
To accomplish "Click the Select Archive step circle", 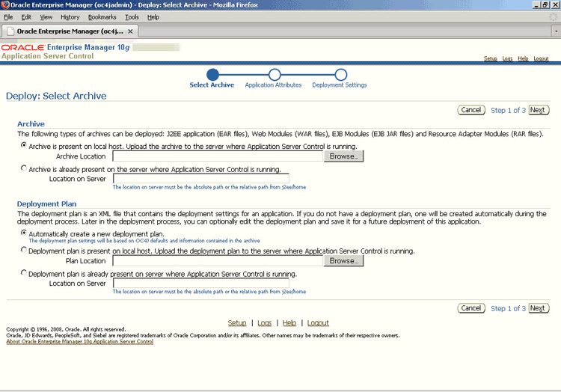I will coord(212,74).
